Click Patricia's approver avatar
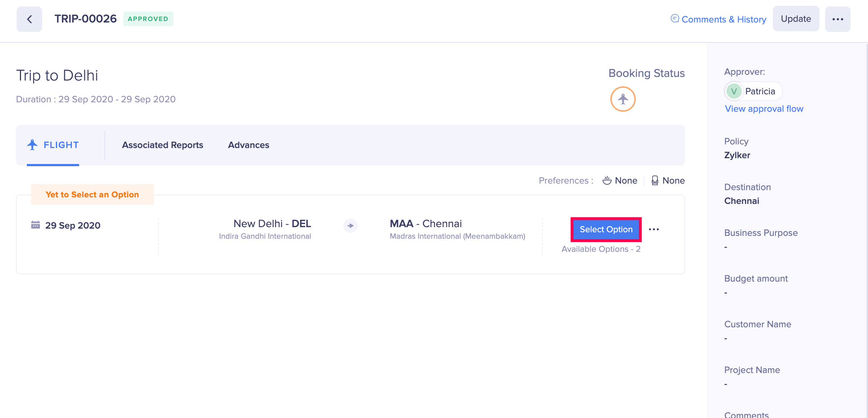 click(734, 91)
